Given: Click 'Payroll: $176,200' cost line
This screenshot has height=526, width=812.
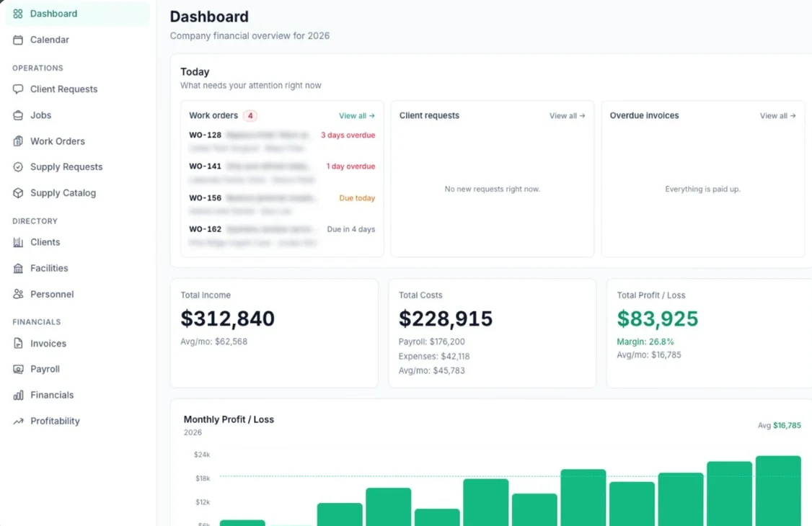Looking at the screenshot, I should point(432,342).
